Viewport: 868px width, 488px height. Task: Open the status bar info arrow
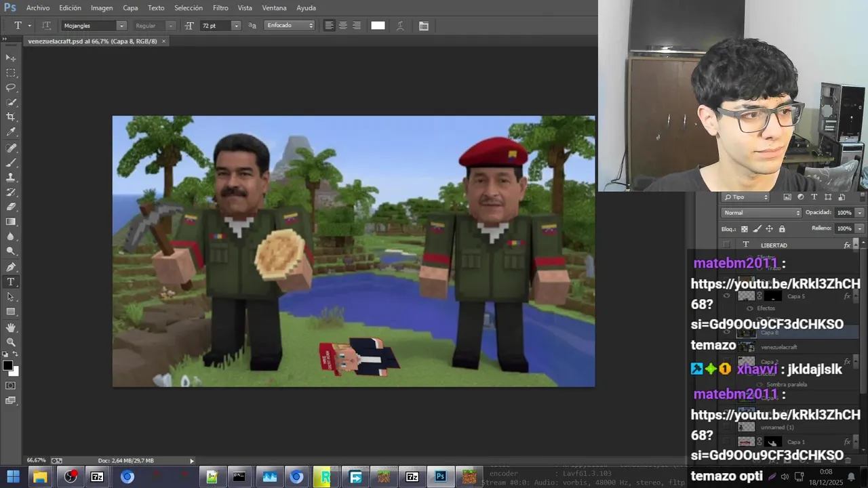pyautogui.click(x=192, y=461)
